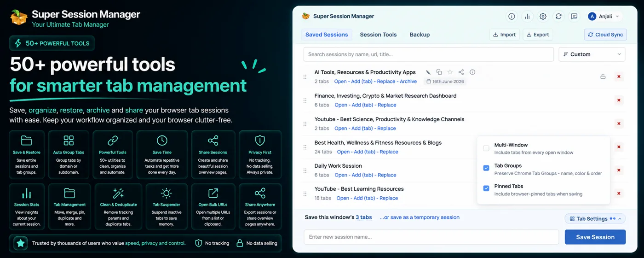Image resolution: width=644 pixels, height=258 pixels.
Task: Delete the AI Tools session with the red X
Action: coord(619,76)
